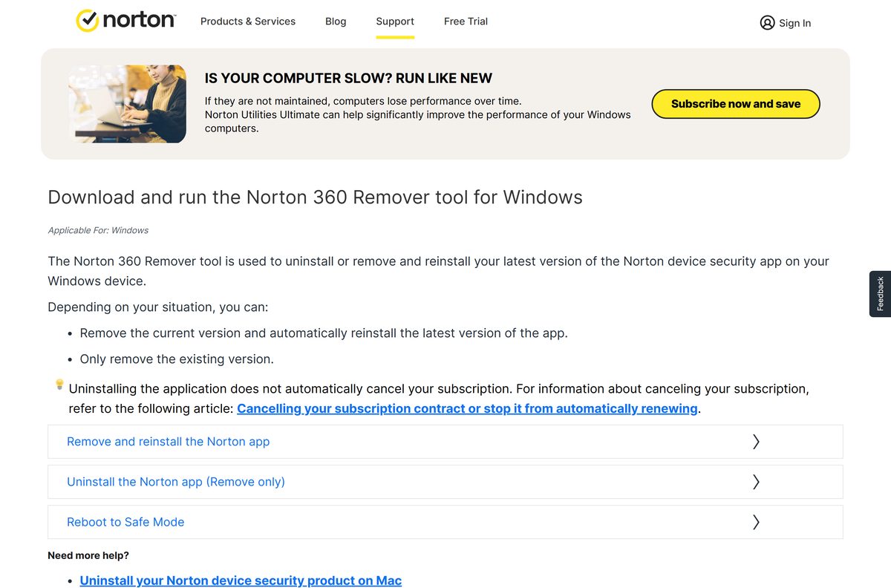The height and width of the screenshot is (588, 891).
Task: Click chevron on Uninstall the Norton app row
Action: click(x=756, y=482)
